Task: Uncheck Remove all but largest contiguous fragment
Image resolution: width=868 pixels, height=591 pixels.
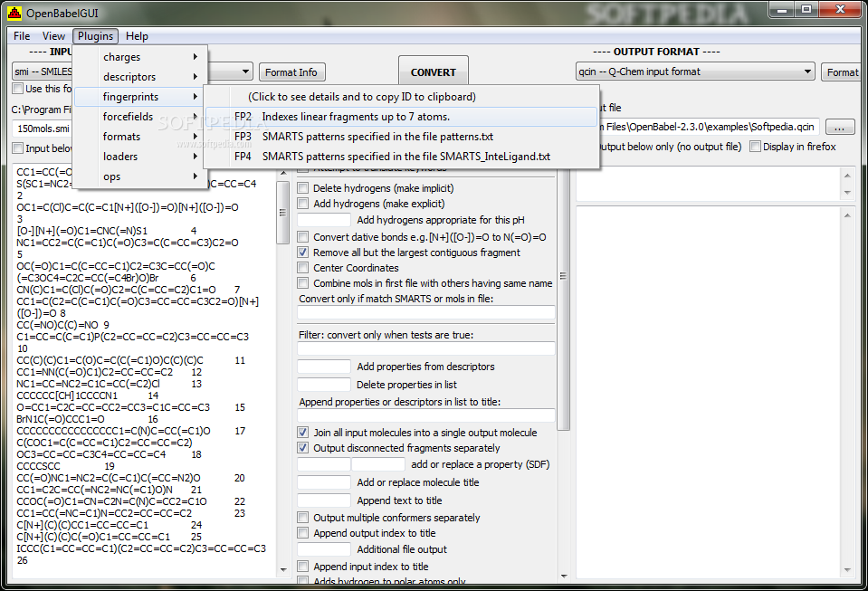Action: [303, 253]
